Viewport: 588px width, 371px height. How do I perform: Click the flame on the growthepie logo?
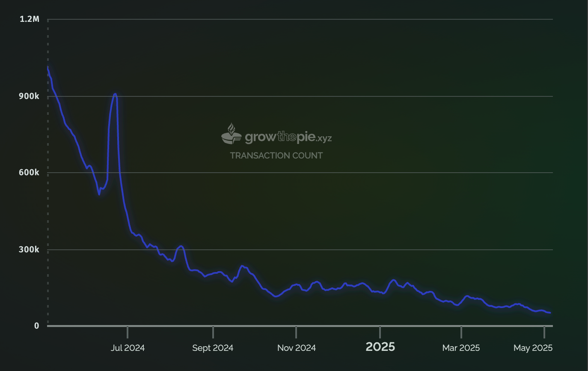(x=230, y=129)
